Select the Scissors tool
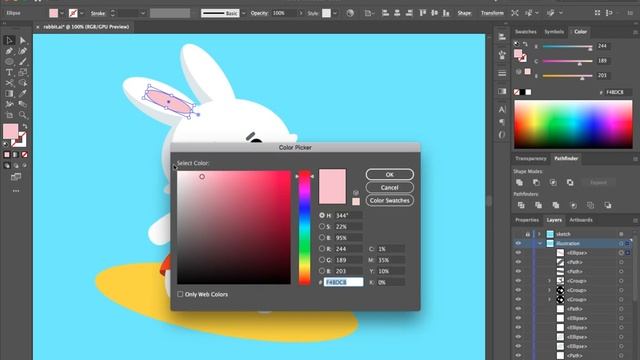Viewport: 640px width, 360px height. click(x=9, y=83)
